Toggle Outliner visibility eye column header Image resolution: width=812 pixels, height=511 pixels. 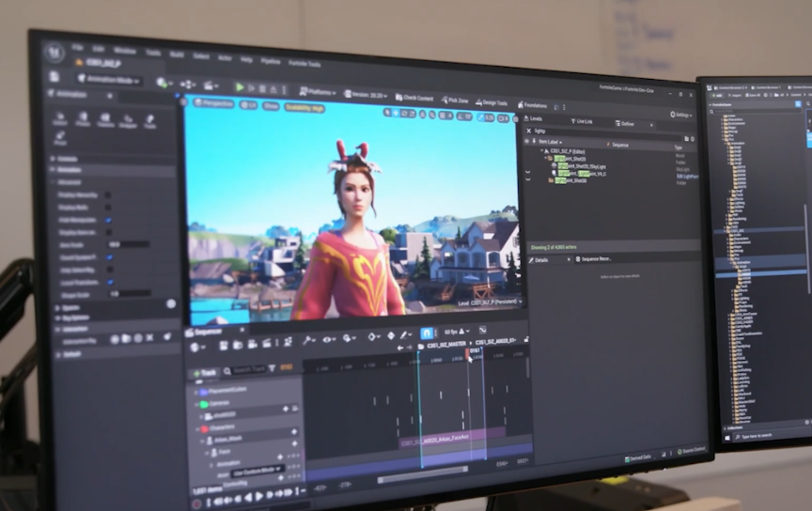coord(527,141)
